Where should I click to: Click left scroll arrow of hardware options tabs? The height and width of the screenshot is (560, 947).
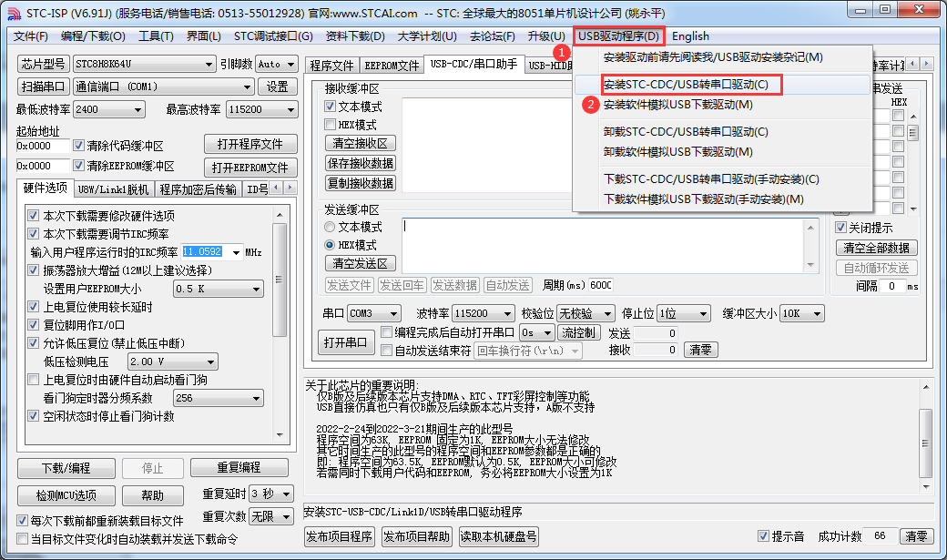[x=277, y=188]
